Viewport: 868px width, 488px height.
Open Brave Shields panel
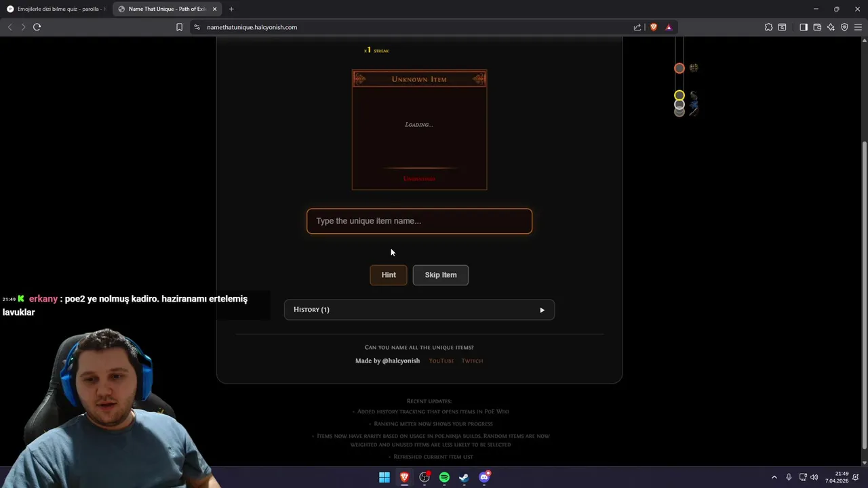click(x=654, y=27)
